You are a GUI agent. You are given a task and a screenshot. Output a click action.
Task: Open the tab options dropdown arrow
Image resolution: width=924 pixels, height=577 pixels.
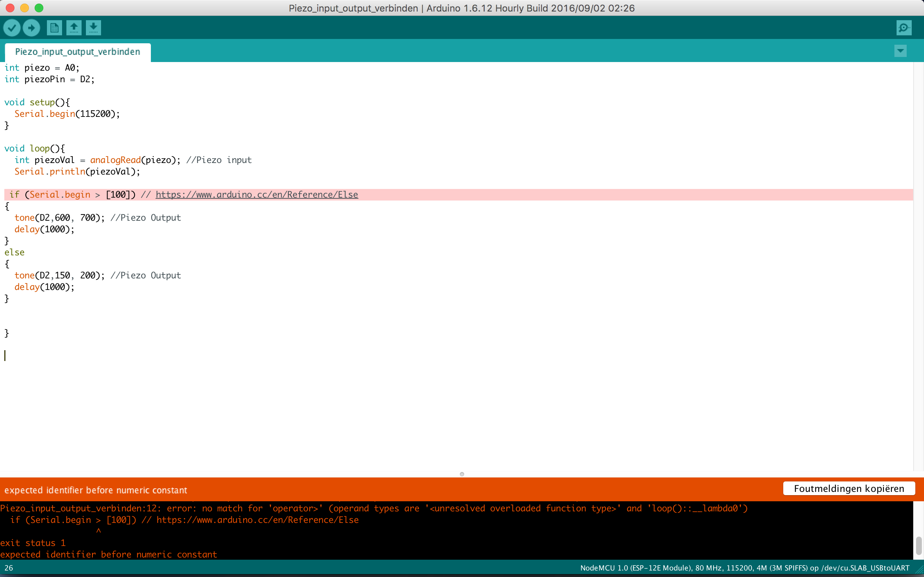pos(900,51)
